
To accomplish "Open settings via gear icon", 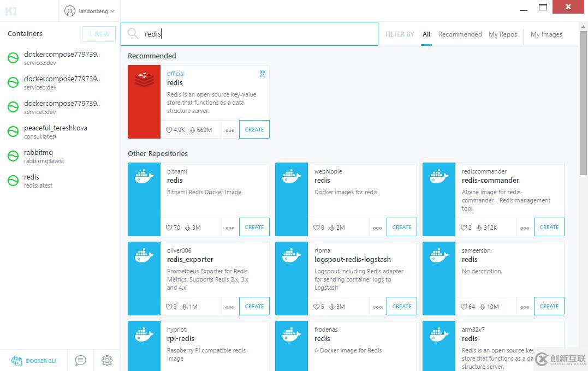I will [x=107, y=361].
